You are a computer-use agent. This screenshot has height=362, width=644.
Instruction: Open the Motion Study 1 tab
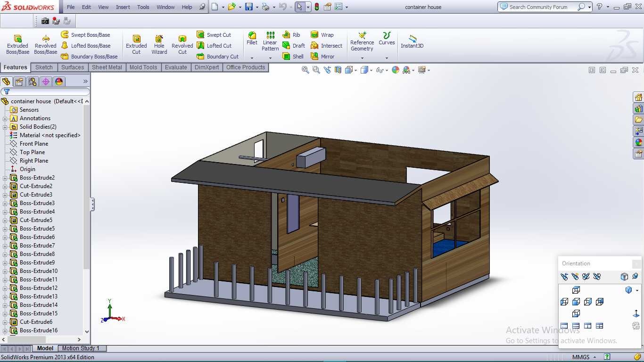81,348
